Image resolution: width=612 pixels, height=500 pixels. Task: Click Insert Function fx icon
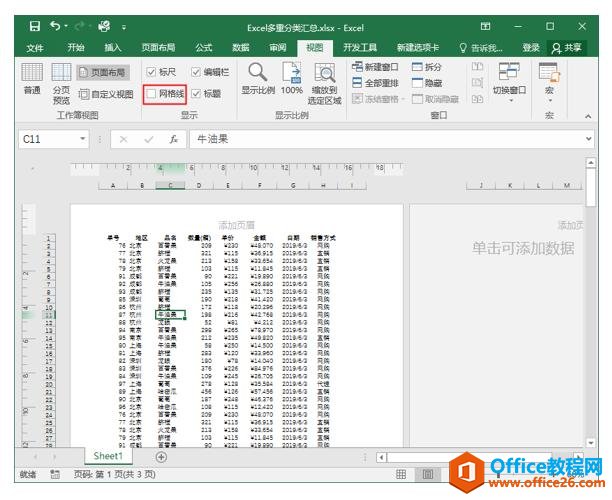[173, 139]
